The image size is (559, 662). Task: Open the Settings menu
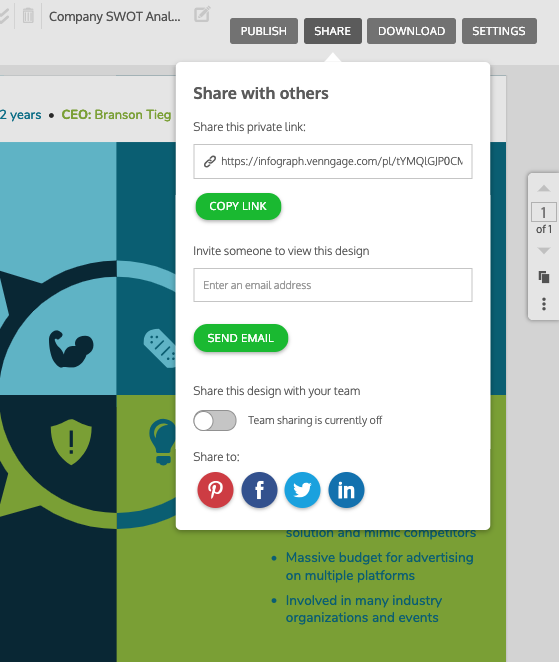pyautogui.click(x=499, y=31)
